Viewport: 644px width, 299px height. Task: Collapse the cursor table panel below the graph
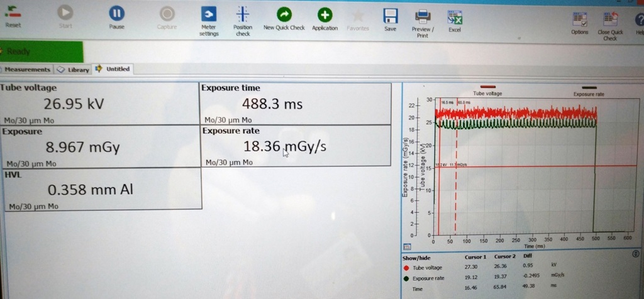[635, 254]
